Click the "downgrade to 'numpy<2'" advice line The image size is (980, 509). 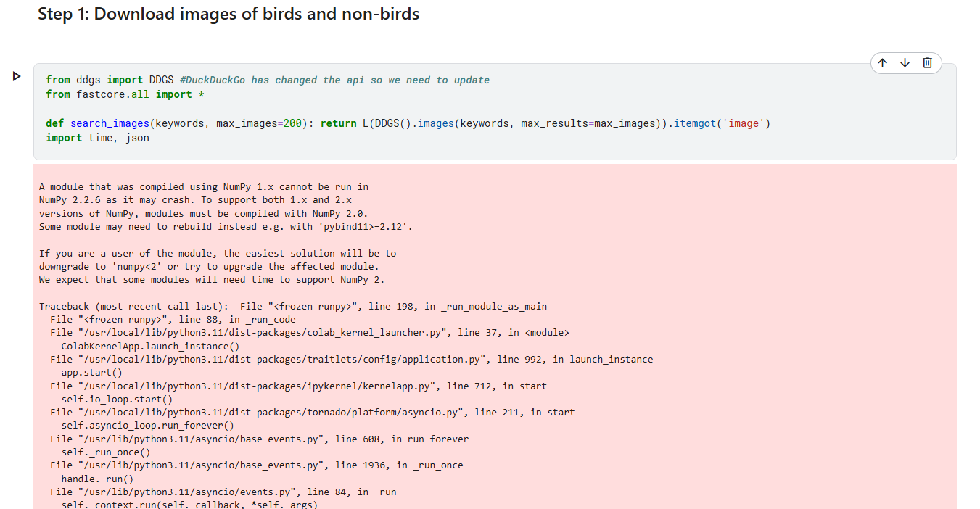210,266
